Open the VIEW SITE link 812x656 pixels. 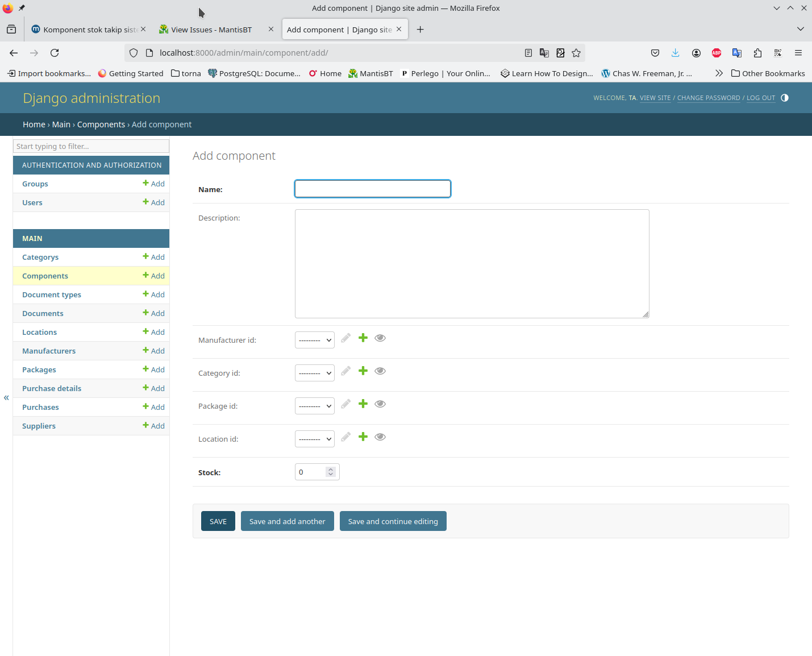(655, 98)
